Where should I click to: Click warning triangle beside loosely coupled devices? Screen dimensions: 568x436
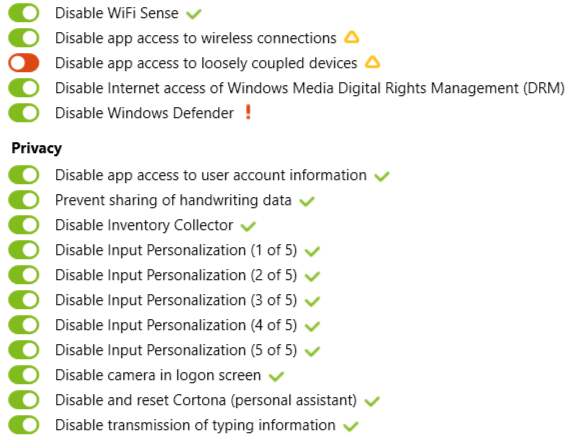click(x=372, y=62)
